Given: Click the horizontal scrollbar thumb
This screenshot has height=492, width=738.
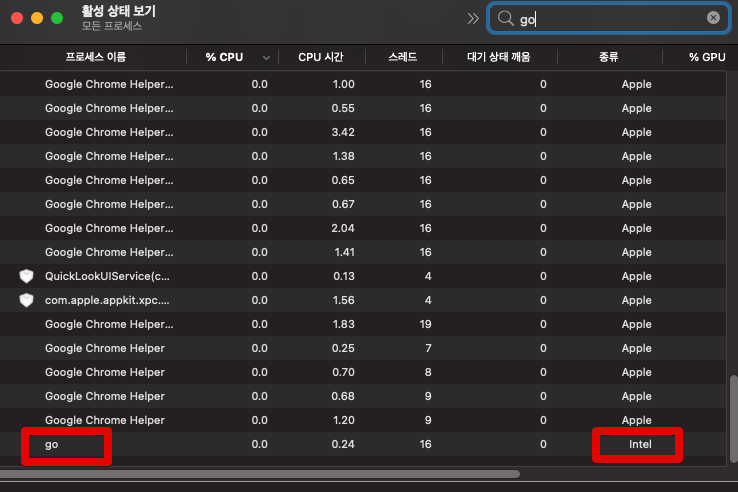Looking at the screenshot, I should [260, 474].
